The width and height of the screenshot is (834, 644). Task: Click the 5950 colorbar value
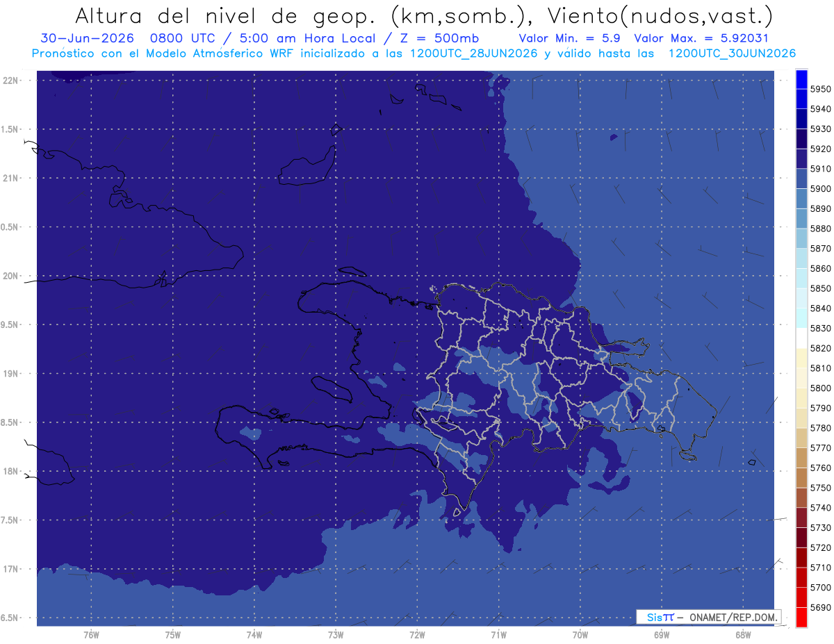pos(821,89)
